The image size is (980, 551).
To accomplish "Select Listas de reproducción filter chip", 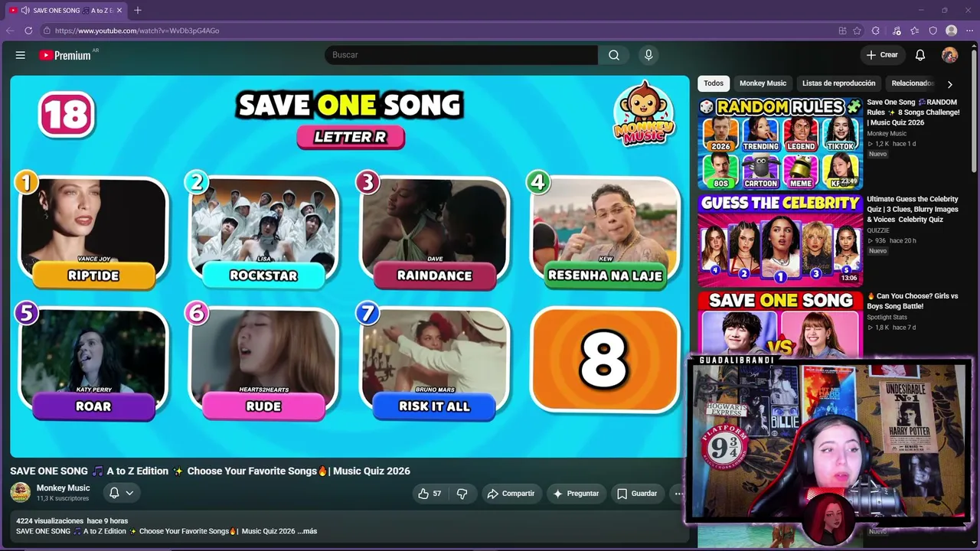I will click(x=838, y=83).
